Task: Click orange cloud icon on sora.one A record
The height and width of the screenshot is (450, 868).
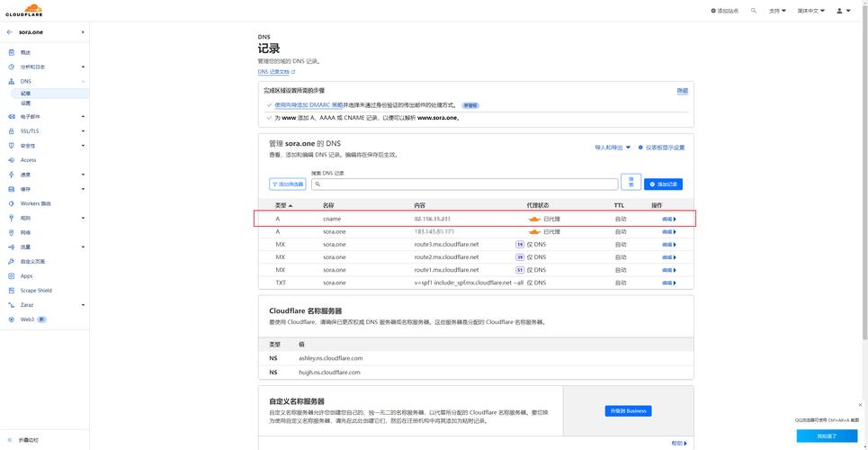Action: tap(533, 231)
